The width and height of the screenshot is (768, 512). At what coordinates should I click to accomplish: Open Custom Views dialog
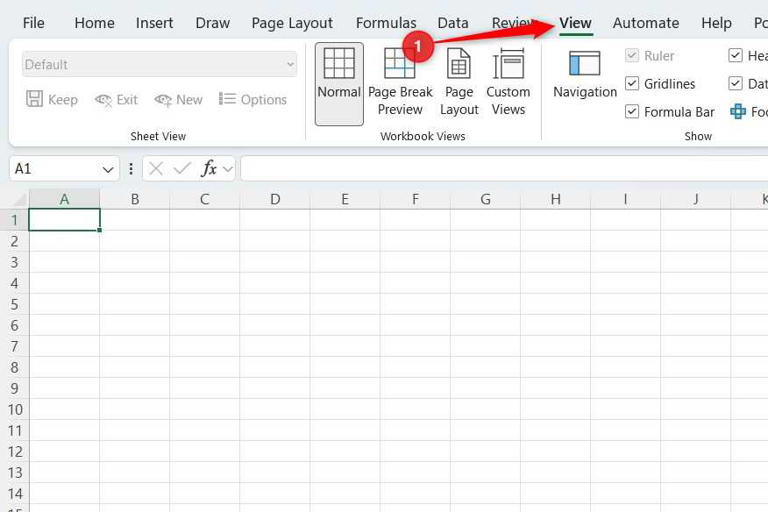508,84
